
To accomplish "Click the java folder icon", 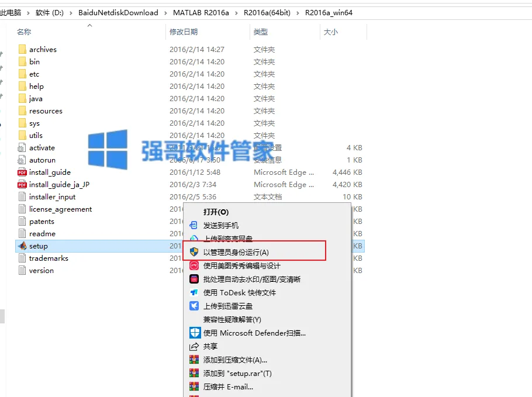I will click(x=22, y=98).
